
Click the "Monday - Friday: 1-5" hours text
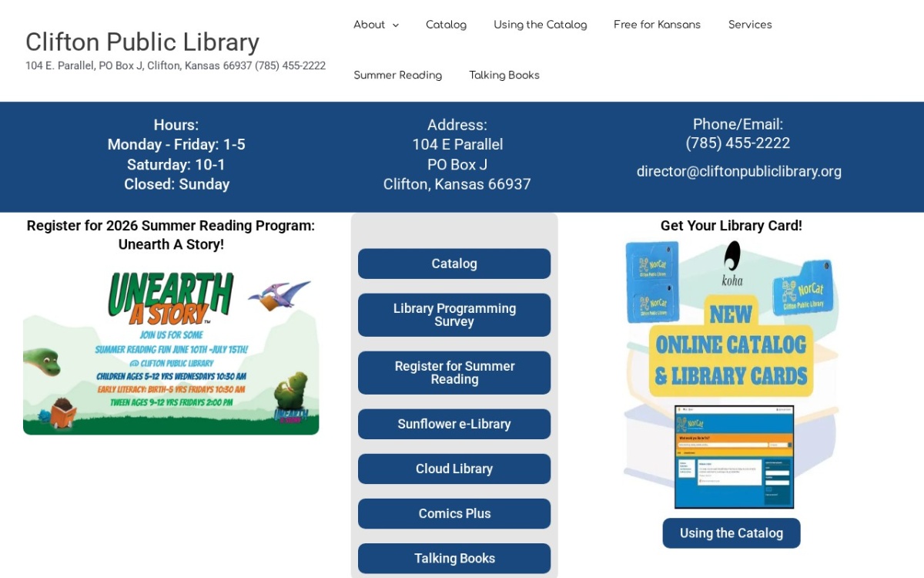tap(176, 144)
